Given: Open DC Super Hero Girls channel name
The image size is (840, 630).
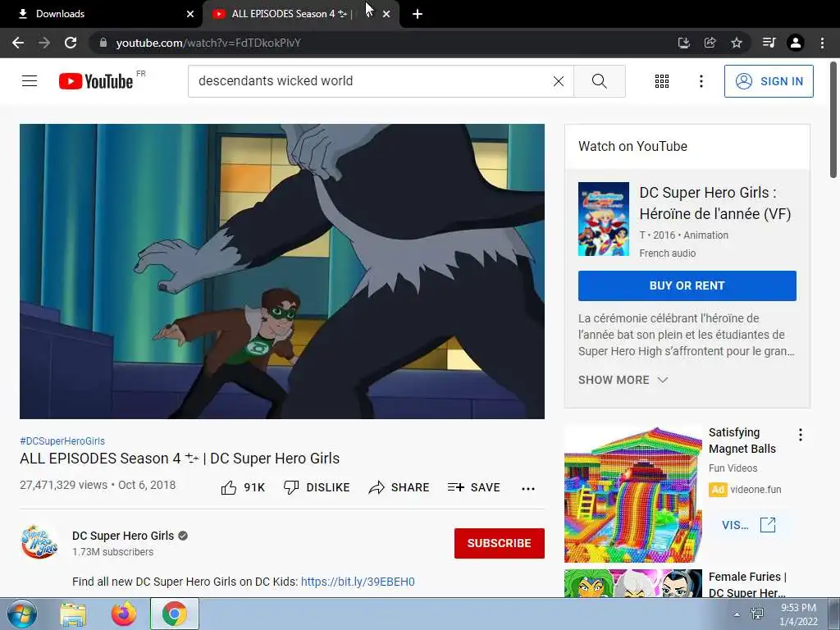Looking at the screenshot, I should tap(123, 536).
